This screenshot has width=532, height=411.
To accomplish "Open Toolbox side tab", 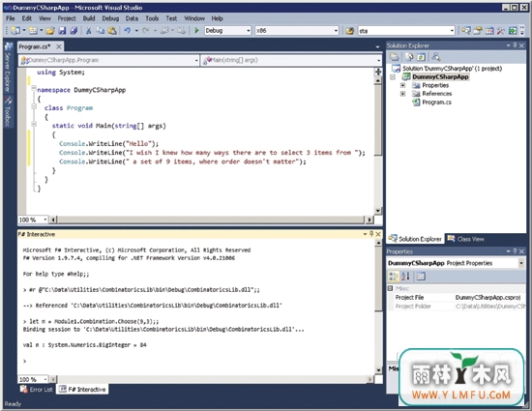I will click(8, 111).
